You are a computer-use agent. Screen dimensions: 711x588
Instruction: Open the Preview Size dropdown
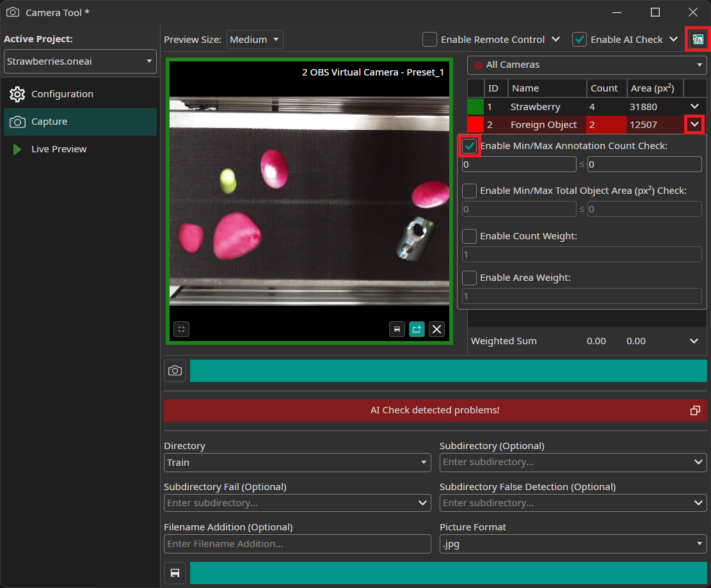pos(255,39)
